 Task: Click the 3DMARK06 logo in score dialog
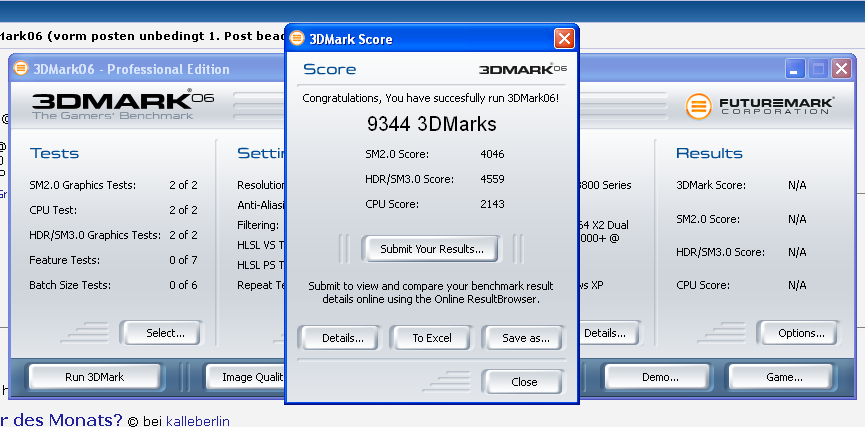[x=522, y=69]
